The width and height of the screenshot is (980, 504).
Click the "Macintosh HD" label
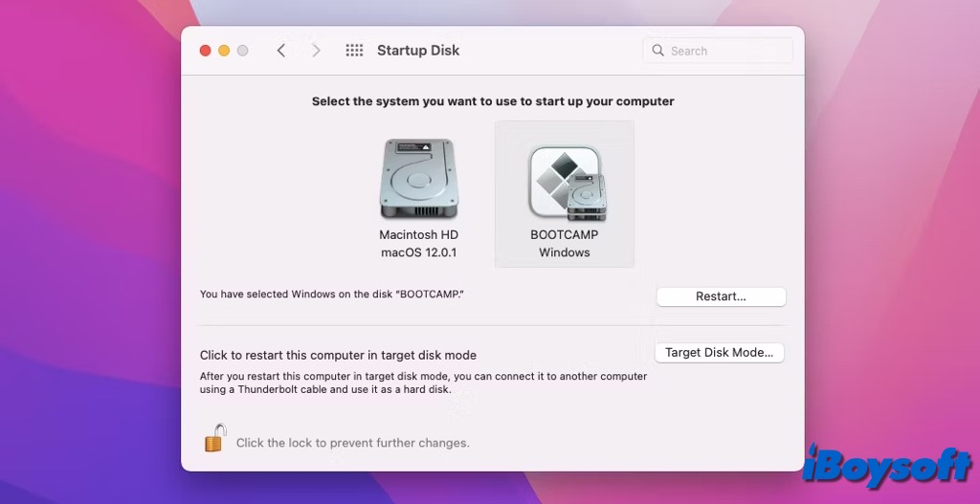pyautogui.click(x=419, y=235)
